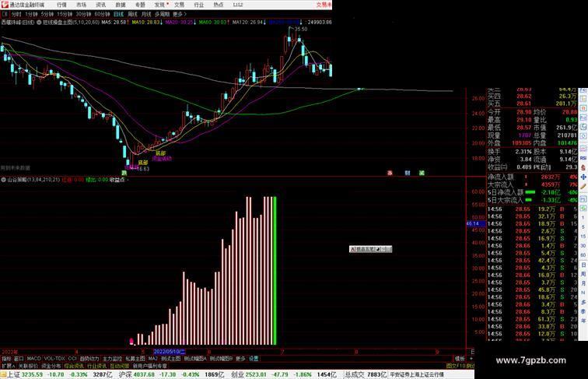Click 季 in right sidebar
Viewport: 588px width, 379px height.
(583, 311)
